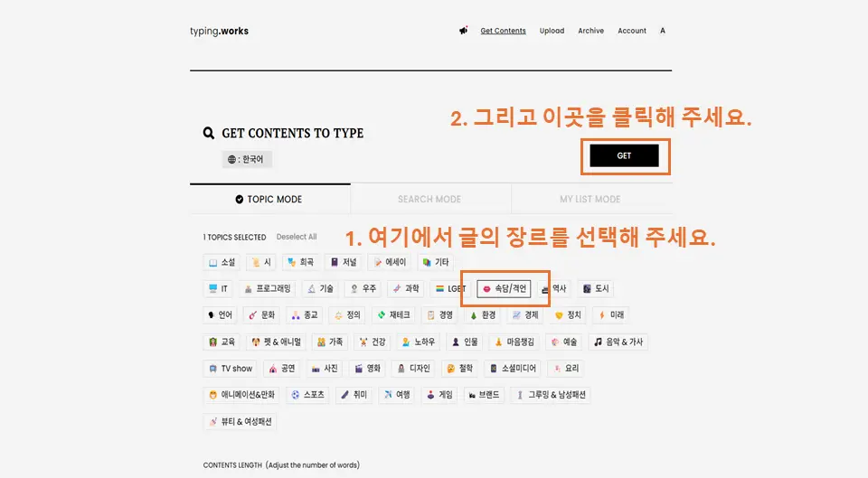
Task: Select the 문화 topic
Action: [x=262, y=315]
